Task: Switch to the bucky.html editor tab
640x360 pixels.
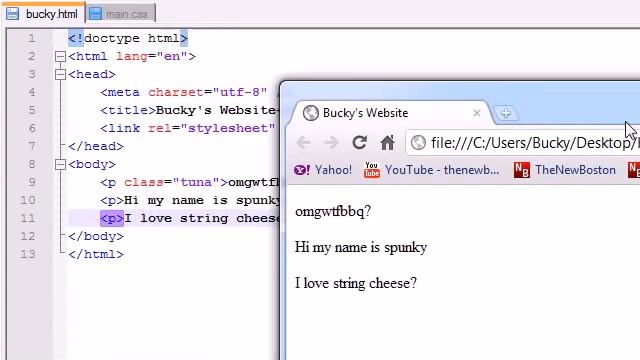Action: [x=43, y=13]
